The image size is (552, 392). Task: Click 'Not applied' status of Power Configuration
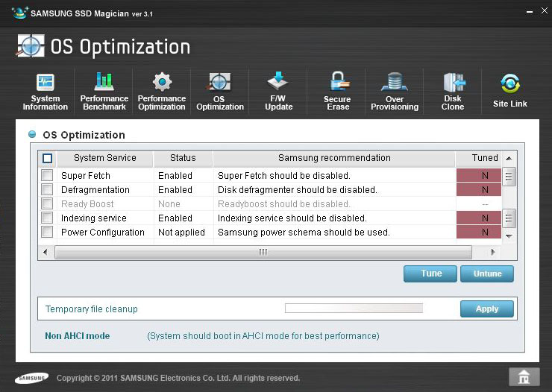point(181,232)
